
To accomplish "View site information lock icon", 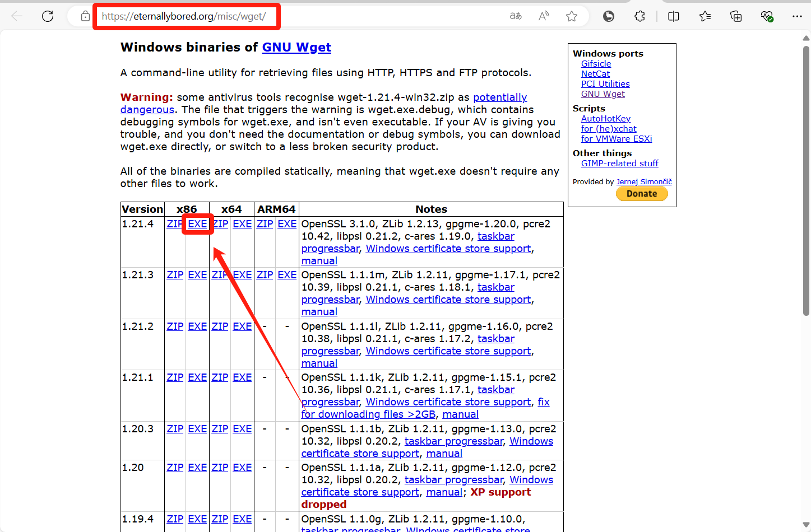I will [x=85, y=16].
